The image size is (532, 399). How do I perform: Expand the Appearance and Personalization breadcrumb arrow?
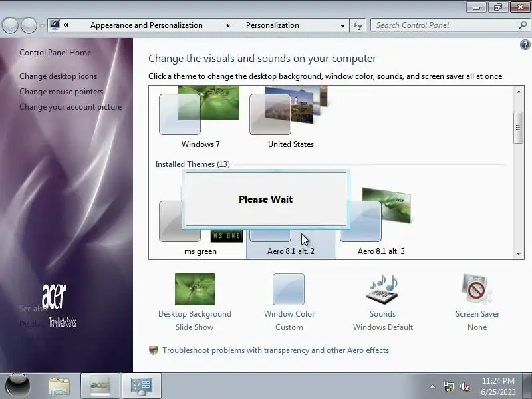228,25
